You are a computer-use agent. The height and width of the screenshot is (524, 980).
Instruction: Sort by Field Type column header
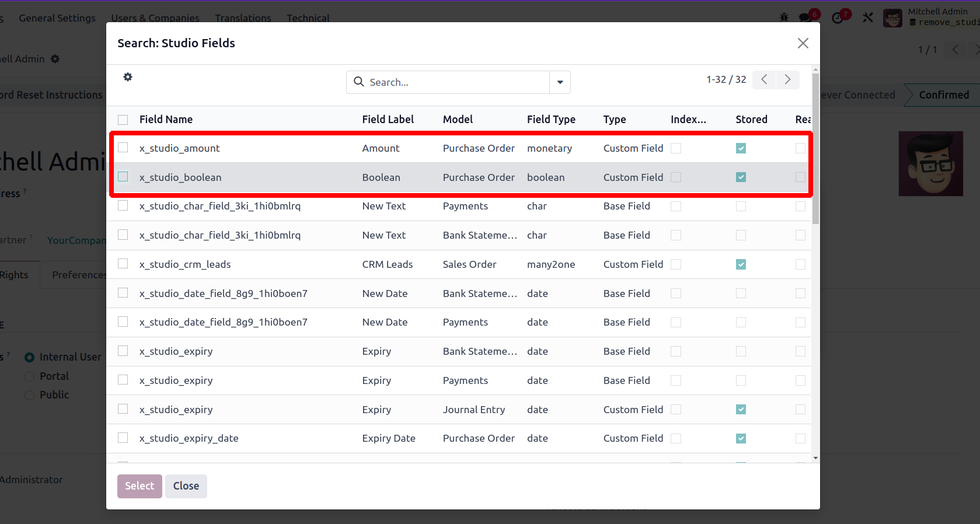tap(551, 120)
